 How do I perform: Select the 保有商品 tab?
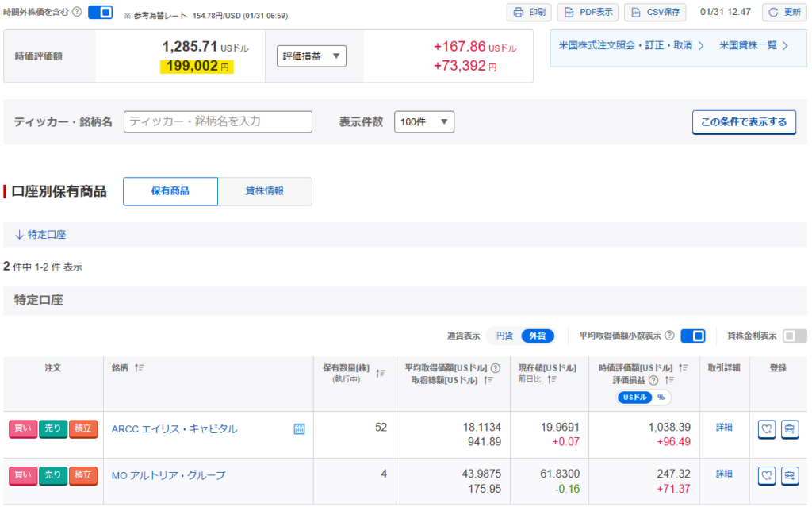pos(170,191)
